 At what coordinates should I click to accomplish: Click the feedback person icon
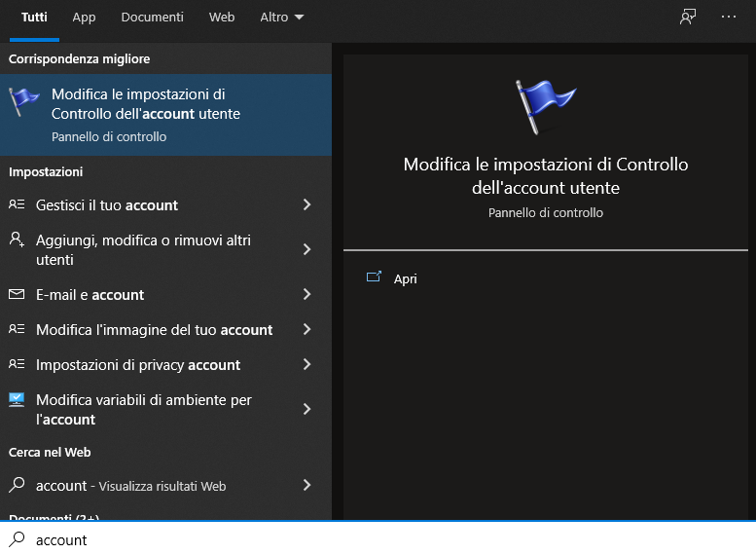coord(688,17)
